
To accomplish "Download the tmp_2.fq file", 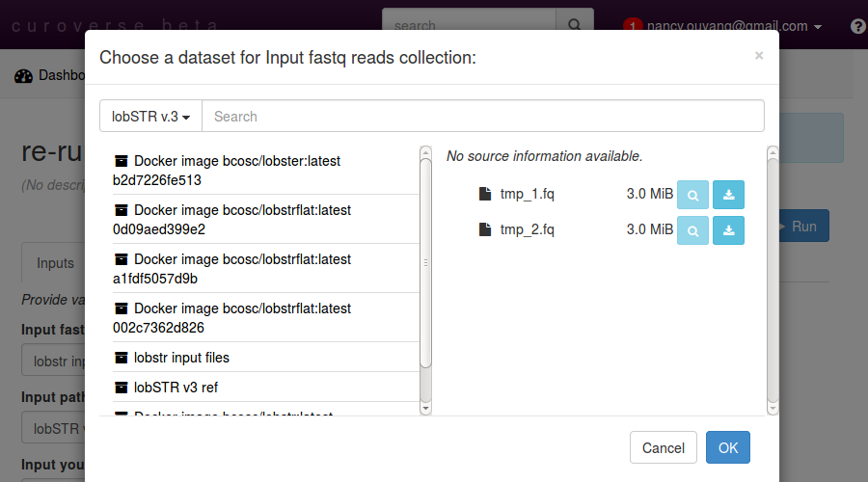I will [728, 230].
